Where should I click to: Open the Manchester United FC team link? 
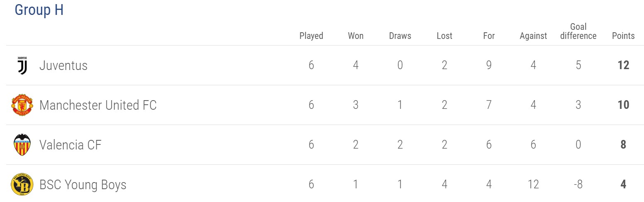click(x=98, y=105)
